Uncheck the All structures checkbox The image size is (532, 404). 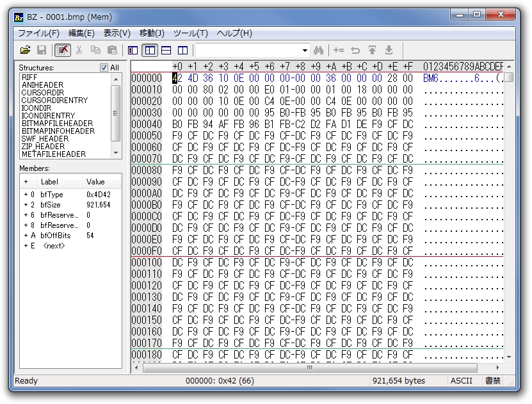[104, 67]
